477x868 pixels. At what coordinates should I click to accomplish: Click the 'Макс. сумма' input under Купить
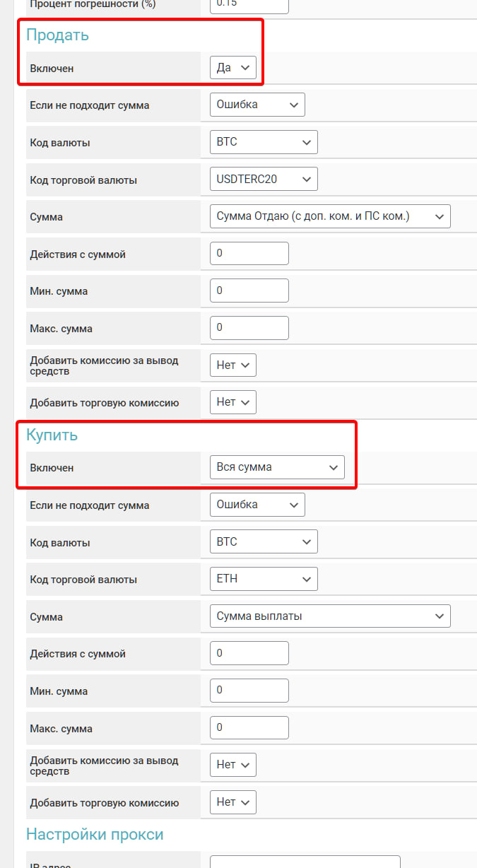click(249, 727)
